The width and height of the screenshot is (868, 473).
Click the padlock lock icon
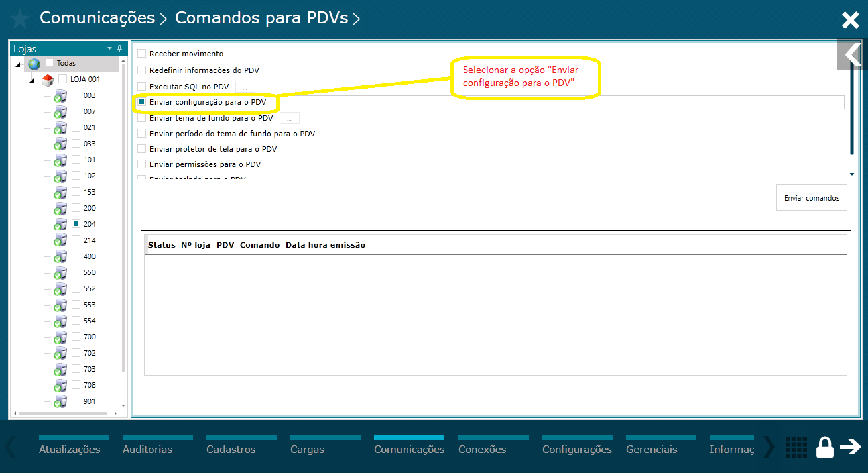pos(825,447)
